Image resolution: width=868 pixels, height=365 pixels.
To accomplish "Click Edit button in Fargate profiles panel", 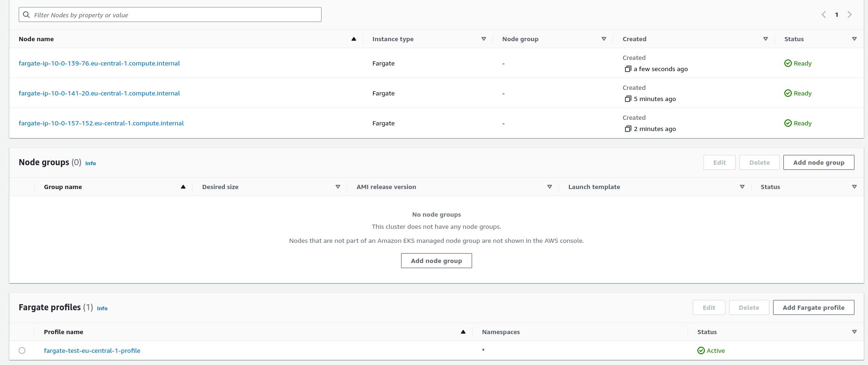I will click(x=709, y=307).
